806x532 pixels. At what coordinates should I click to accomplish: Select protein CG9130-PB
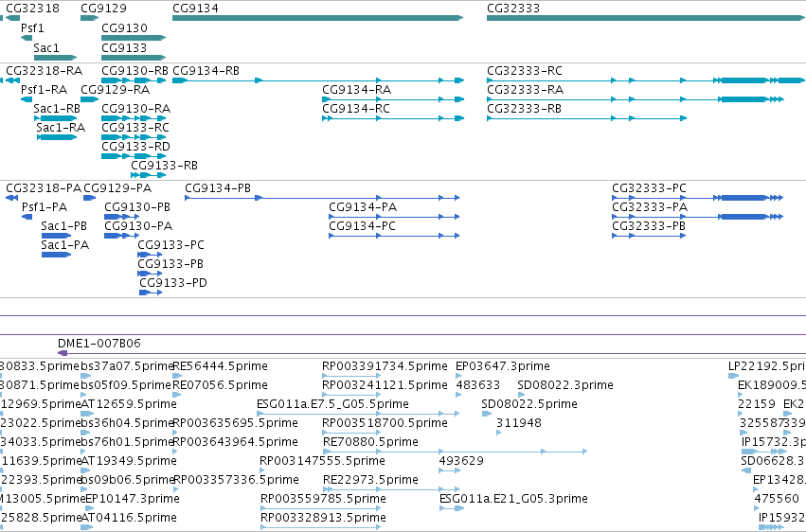[x=122, y=217]
